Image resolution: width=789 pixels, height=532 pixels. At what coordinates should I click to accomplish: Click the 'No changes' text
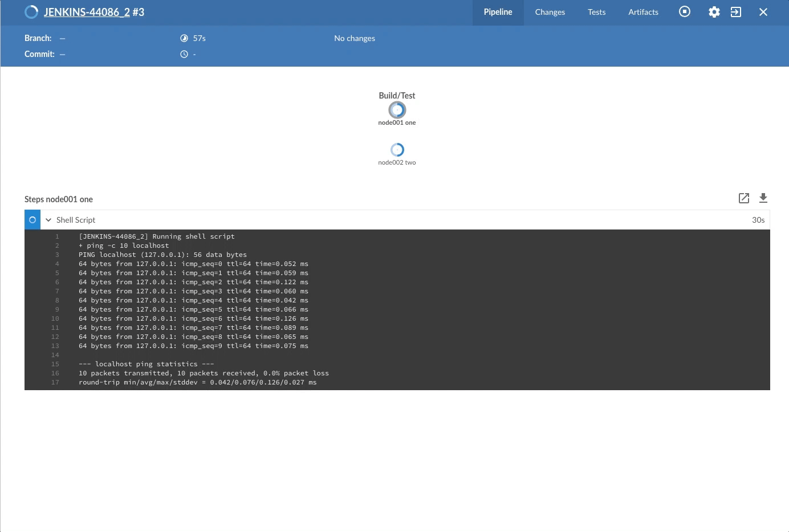[x=355, y=38]
